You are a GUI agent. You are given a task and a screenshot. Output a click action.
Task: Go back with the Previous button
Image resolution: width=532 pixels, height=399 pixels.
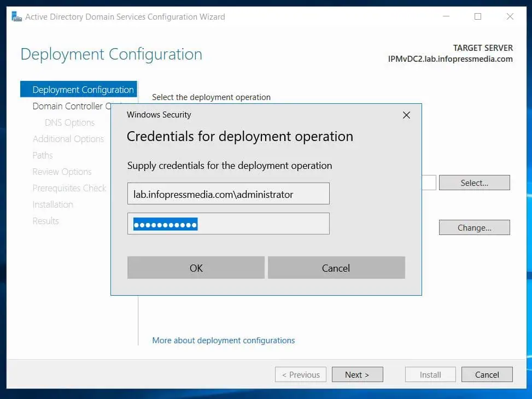tap(301, 374)
